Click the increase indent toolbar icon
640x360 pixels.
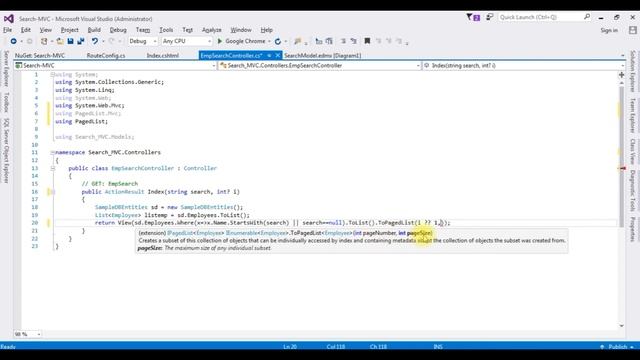pos(353,41)
